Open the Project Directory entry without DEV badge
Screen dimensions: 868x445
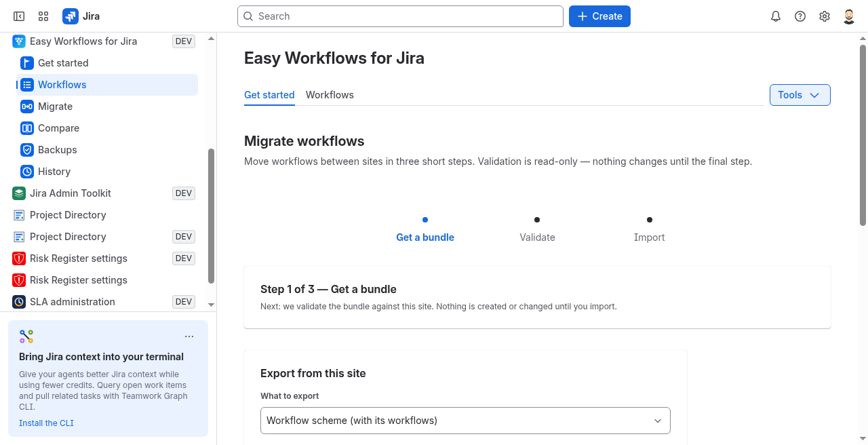[x=103, y=215]
